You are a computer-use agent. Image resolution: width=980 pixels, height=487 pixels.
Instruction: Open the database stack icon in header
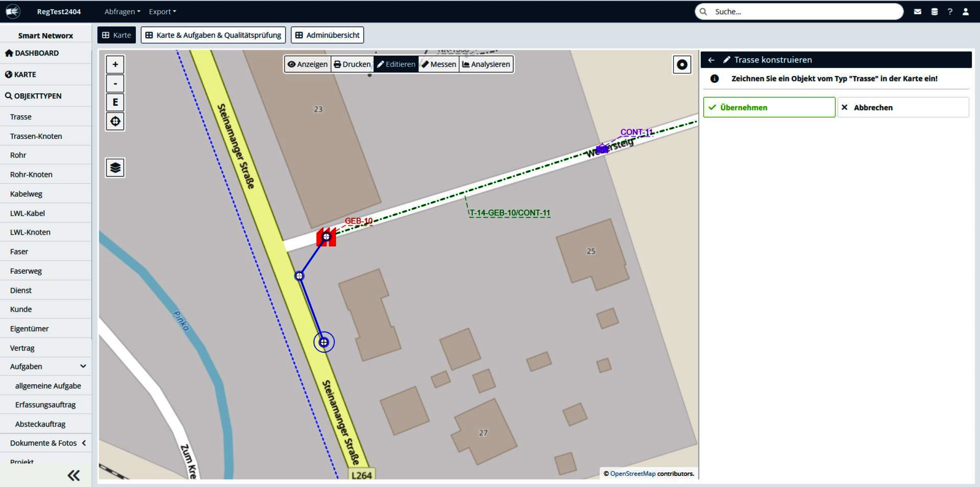click(934, 12)
